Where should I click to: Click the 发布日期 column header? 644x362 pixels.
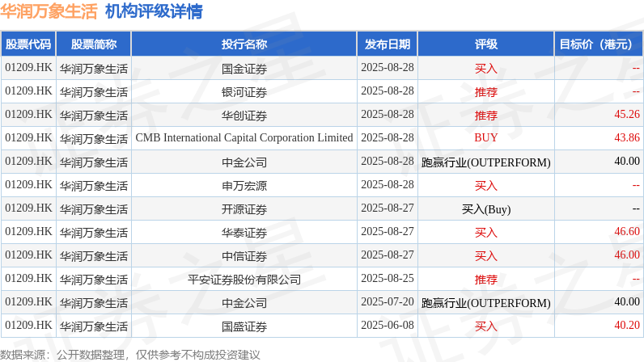pyautogui.click(x=388, y=44)
